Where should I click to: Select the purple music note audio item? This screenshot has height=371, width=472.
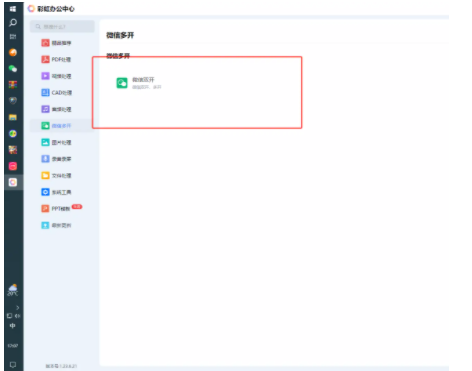coord(56,109)
